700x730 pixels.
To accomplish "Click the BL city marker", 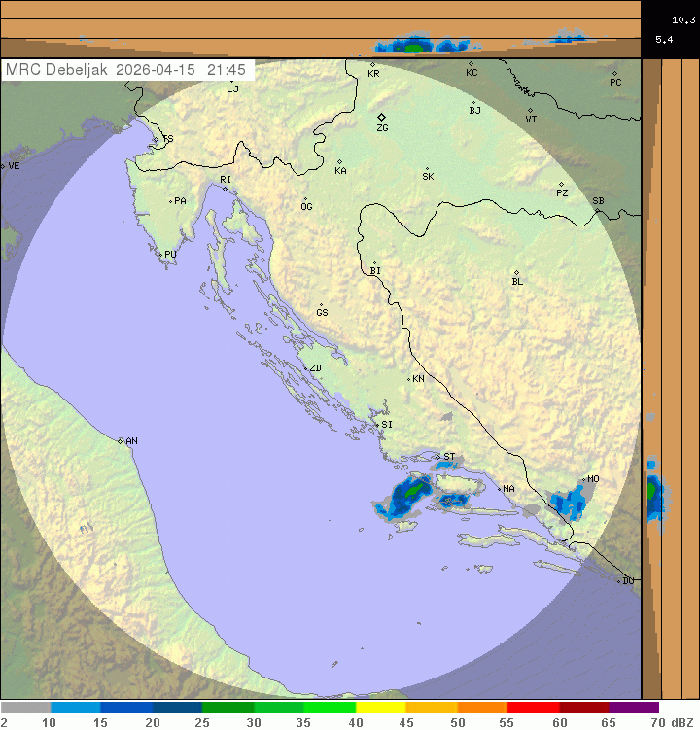I will 516,273.
